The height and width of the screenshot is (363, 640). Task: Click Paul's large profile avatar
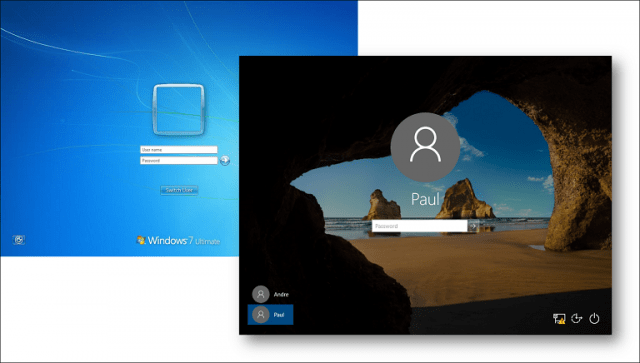(425, 147)
